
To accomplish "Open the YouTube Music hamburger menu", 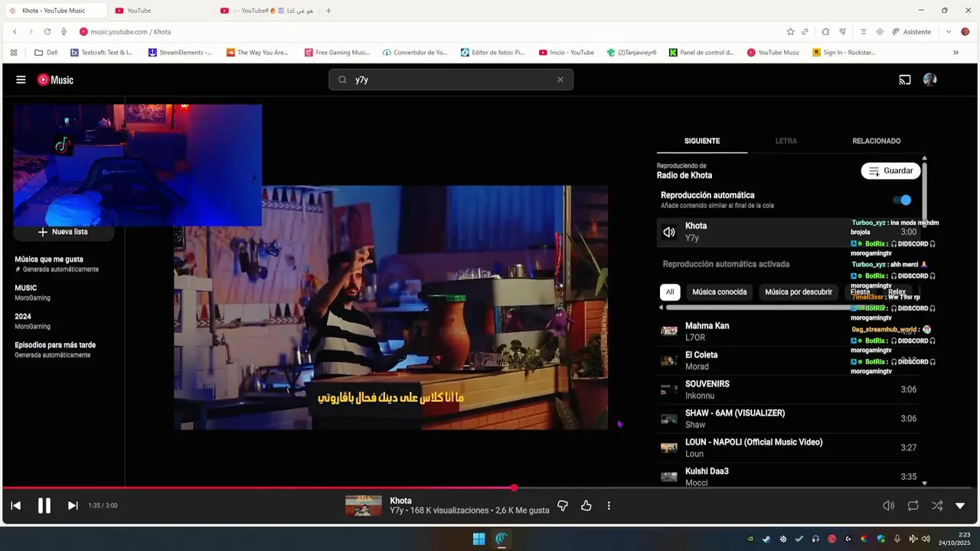I will pyautogui.click(x=21, y=80).
